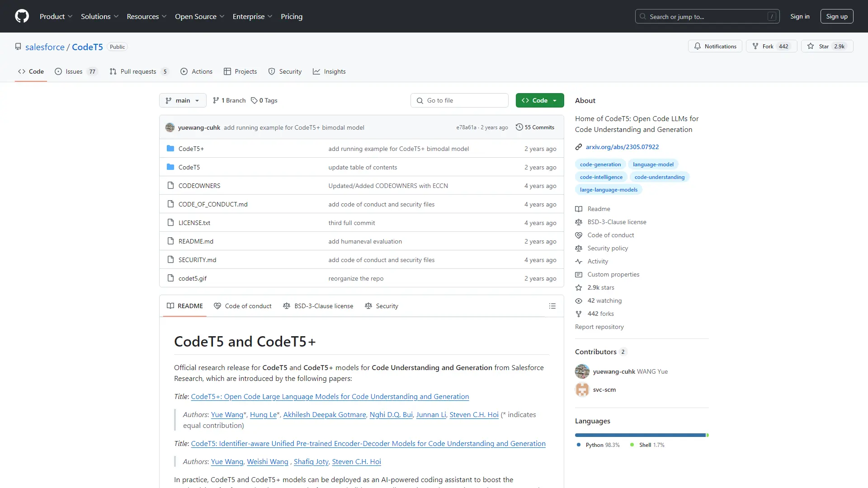This screenshot has width=868, height=488.
Task: Click the Insights graph icon
Action: click(x=317, y=71)
